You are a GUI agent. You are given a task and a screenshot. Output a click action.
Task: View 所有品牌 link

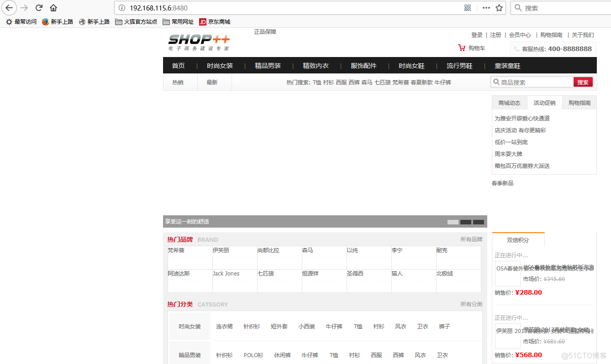pyautogui.click(x=471, y=239)
